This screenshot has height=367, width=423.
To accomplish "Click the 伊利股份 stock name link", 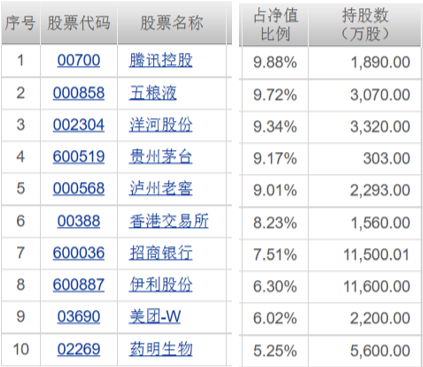I will tap(161, 285).
